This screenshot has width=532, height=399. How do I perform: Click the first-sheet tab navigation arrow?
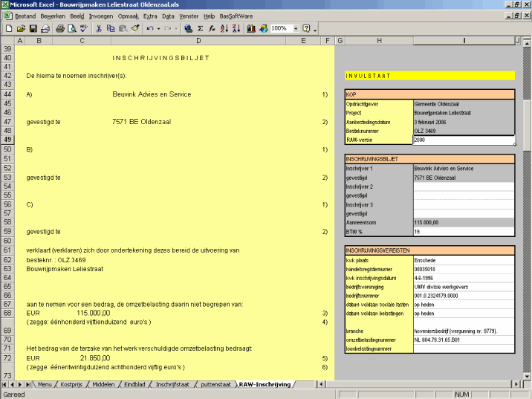[5, 384]
